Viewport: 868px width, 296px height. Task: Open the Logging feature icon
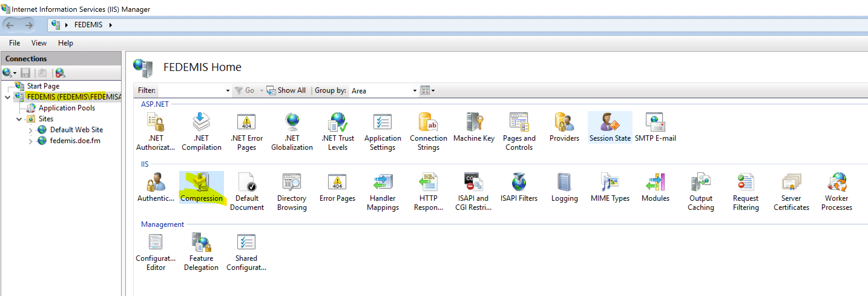tap(564, 187)
